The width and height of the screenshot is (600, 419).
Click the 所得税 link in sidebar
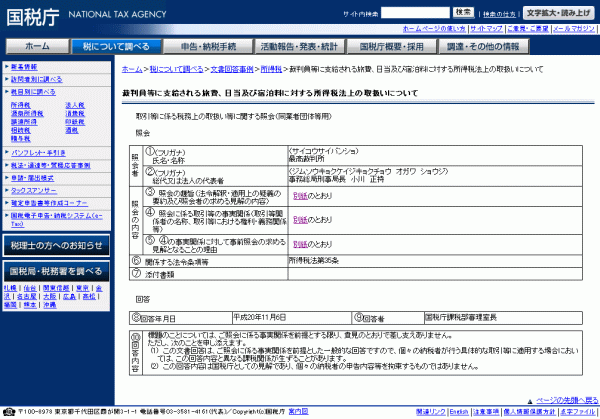(x=20, y=103)
